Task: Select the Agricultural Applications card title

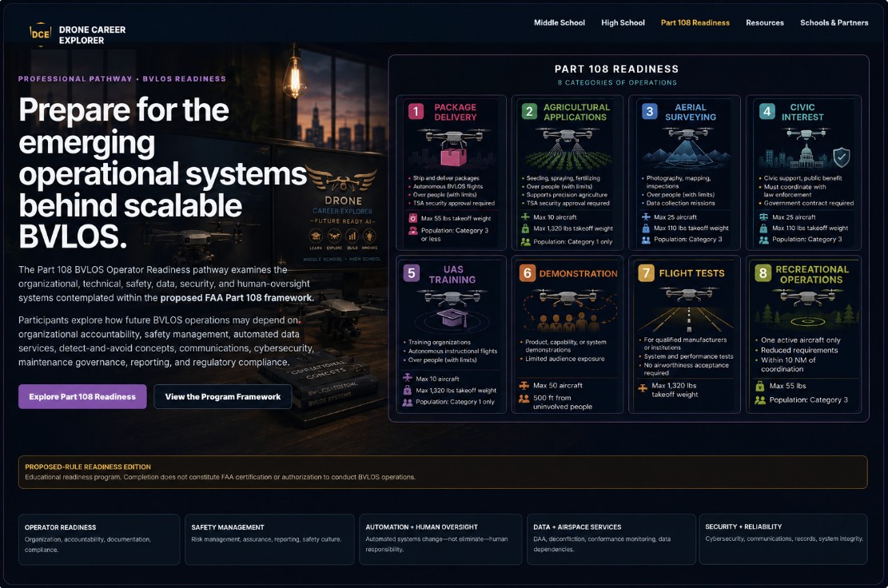Action: [x=576, y=112]
